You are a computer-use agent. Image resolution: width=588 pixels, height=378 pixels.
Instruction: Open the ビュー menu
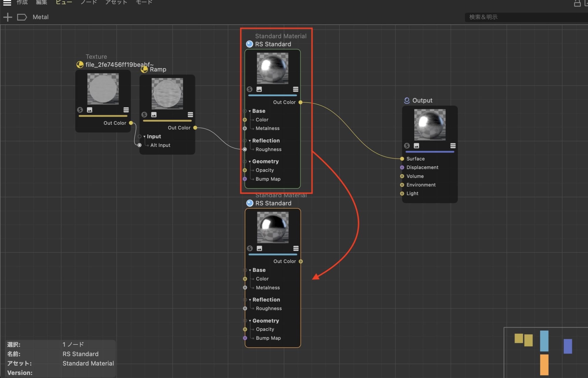tap(64, 2)
